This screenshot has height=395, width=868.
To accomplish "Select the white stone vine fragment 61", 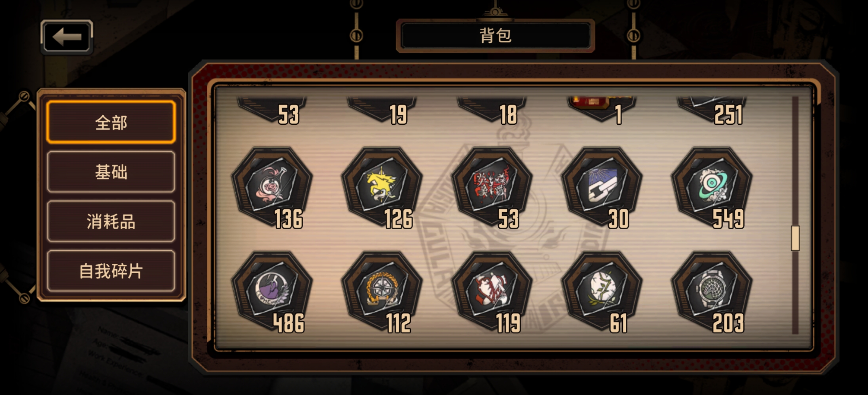I will click(602, 291).
